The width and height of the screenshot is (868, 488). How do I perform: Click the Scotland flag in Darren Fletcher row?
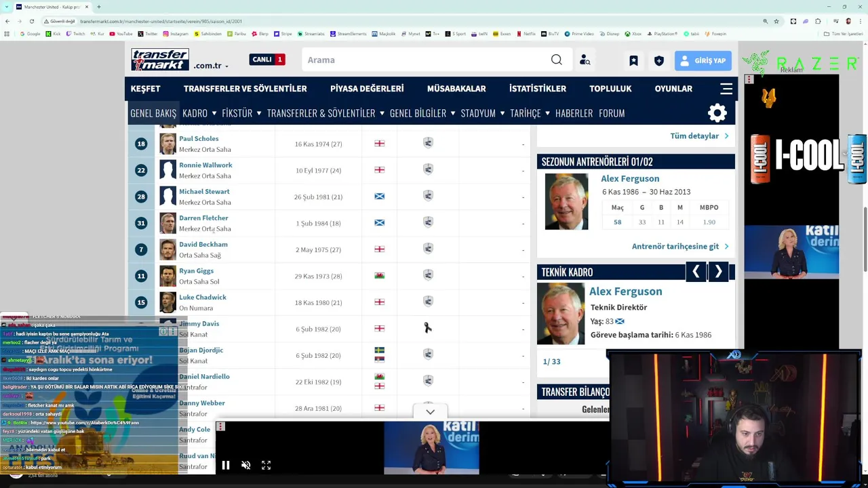coord(379,222)
